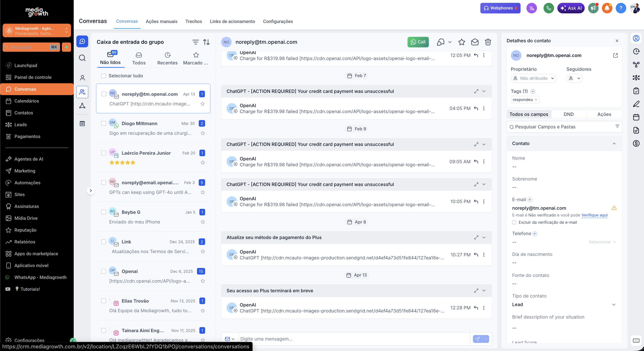Switch to Trechos tab
The image size is (644, 351).
pos(193,21)
